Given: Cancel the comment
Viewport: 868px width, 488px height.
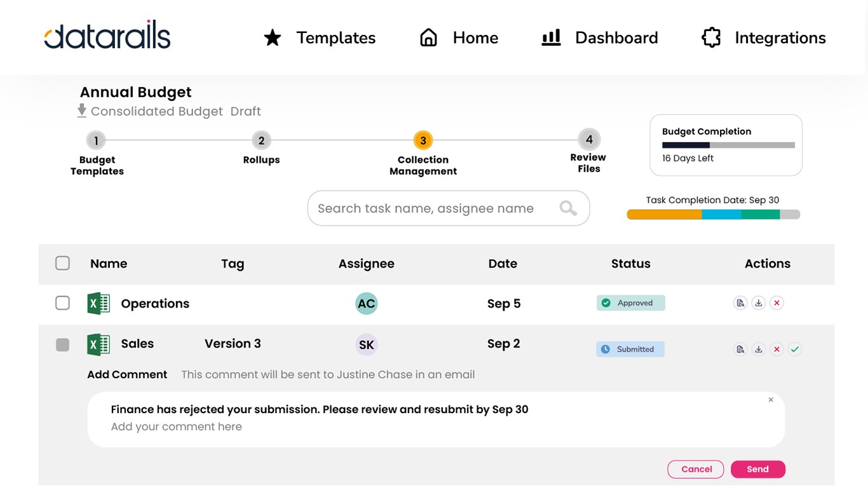Looking at the screenshot, I should pos(696,469).
